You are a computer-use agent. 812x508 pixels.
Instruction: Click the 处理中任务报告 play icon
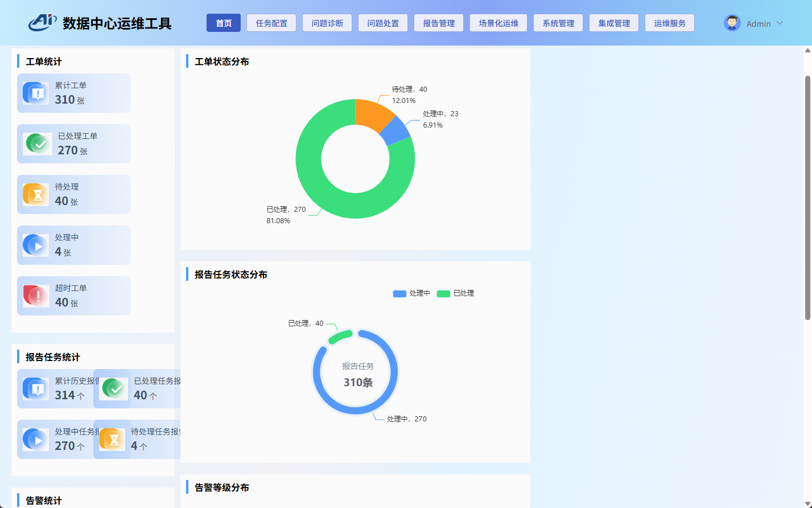(x=36, y=439)
